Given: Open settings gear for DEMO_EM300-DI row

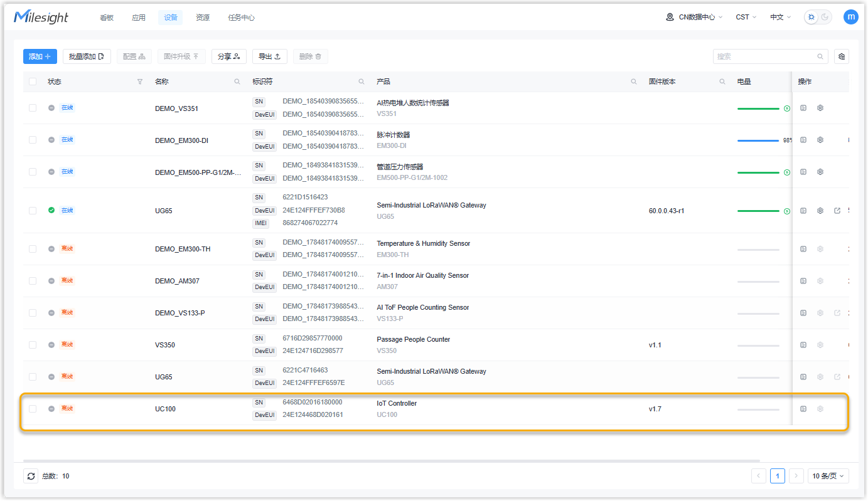Looking at the screenshot, I should coord(820,140).
